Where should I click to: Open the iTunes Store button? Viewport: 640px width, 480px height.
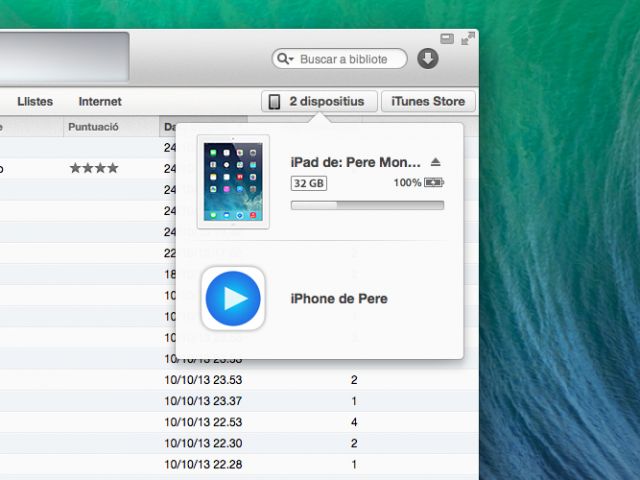pyautogui.click(x=428, y=101)
